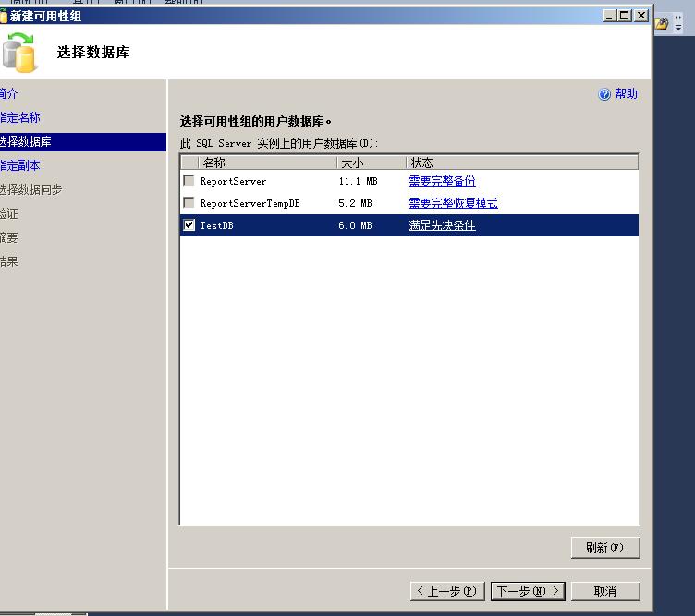Screen dimensions: 695x616
Task: Go to the 简介 wizard step
Action: [x=8, y=93]
